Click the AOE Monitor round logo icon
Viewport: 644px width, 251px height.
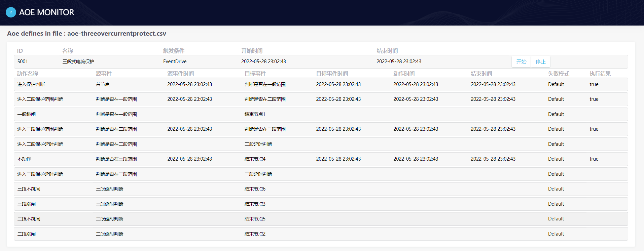pyautogui.click(x=11, y=12)
